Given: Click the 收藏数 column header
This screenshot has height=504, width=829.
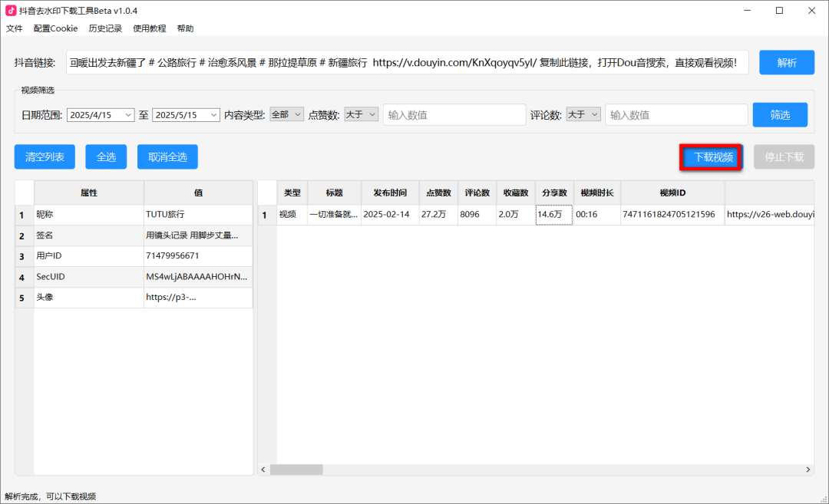Looking at the screenshot, I should pos(516,193).
